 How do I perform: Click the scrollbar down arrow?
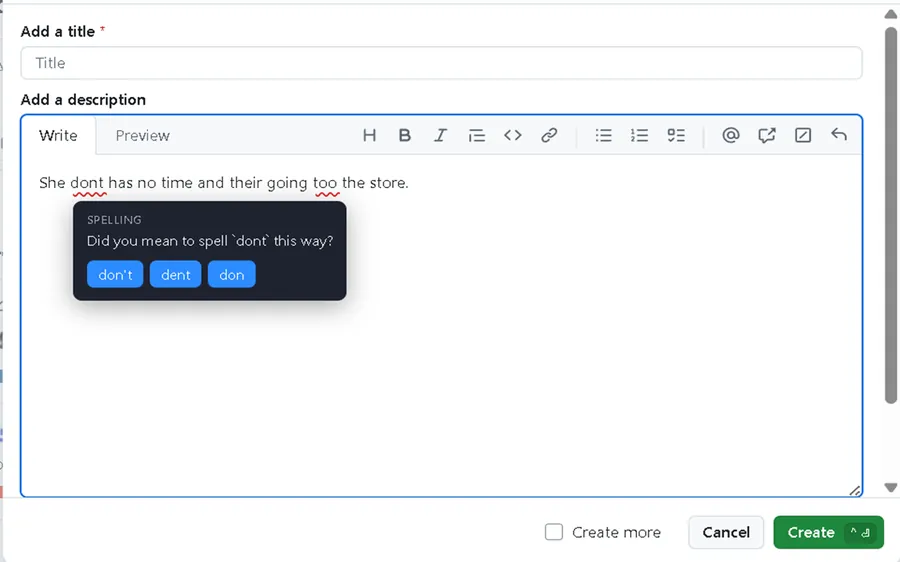click(891, 487)
